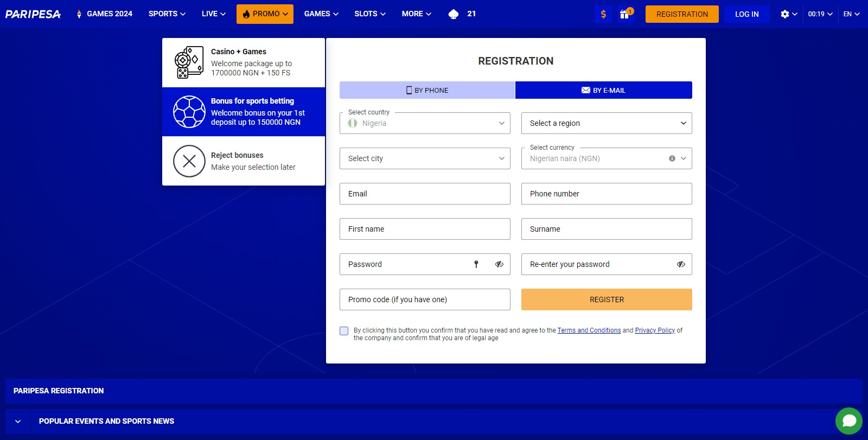Switch to By Phone tab

(427, 90)
